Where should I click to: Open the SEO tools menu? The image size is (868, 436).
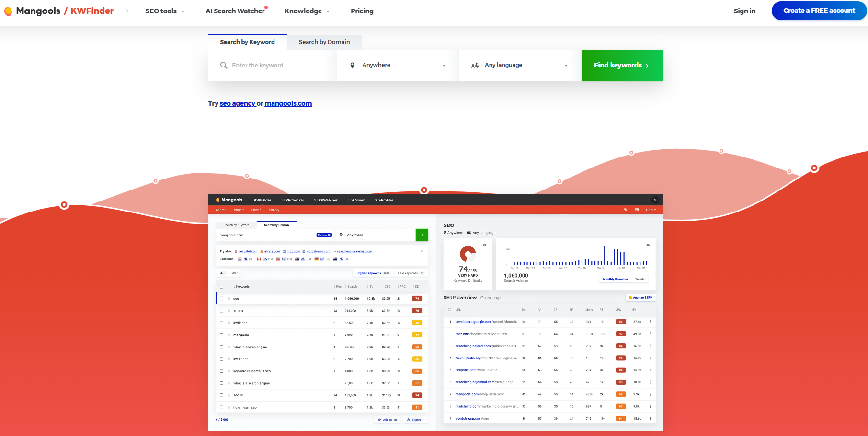pyautogui.click(x=164, y=11)
